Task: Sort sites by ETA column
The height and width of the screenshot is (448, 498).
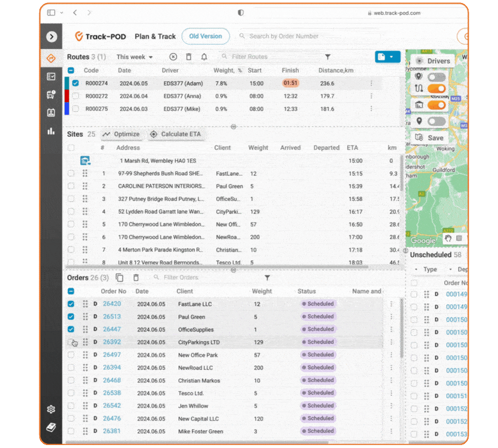Action: pos(352,148)
